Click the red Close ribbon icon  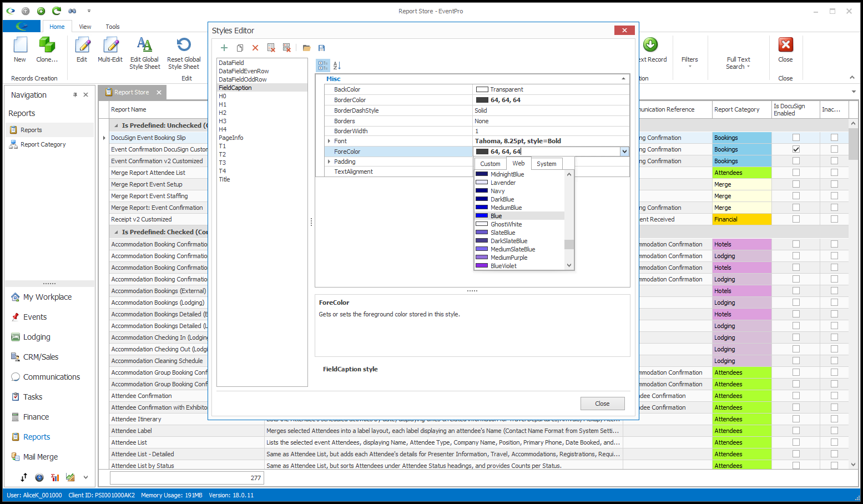[785, 45]
